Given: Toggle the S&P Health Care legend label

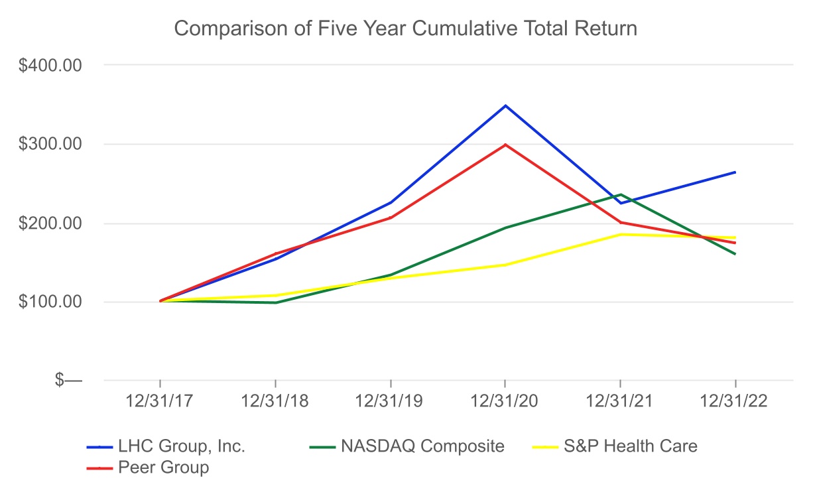Looking at the screenshot, I should (631, 446).
